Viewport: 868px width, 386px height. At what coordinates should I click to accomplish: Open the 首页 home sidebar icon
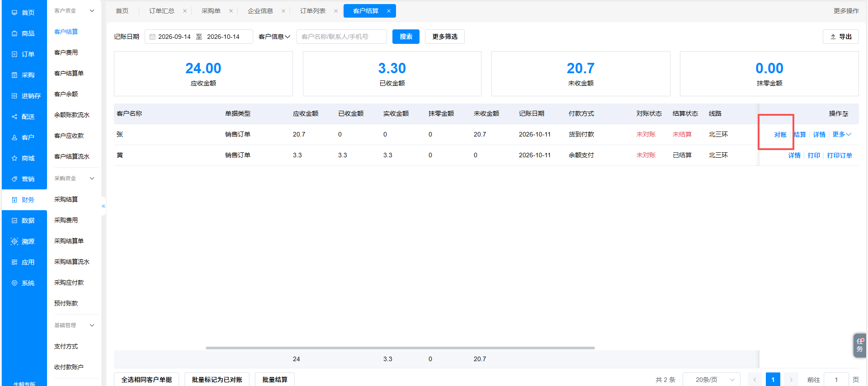[14, 13]
